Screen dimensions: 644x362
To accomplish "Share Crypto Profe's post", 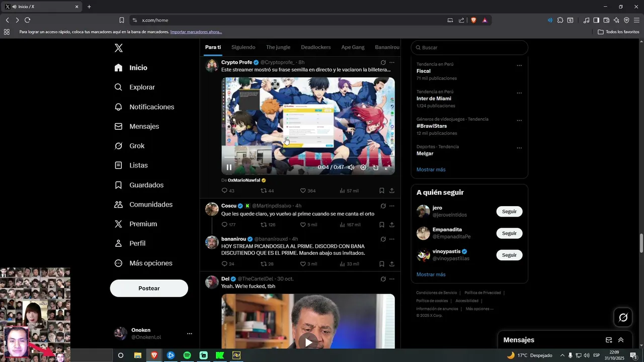I will coord(392,191).
